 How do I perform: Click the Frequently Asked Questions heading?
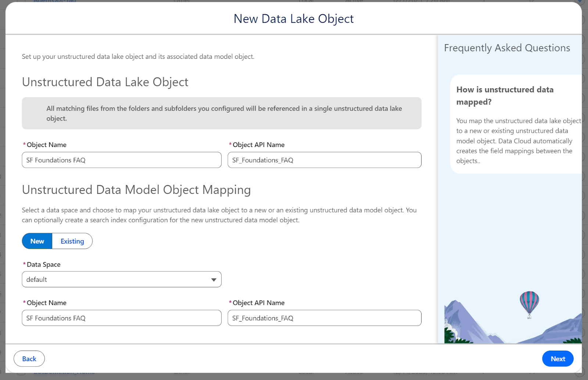[x=507, y=48]
